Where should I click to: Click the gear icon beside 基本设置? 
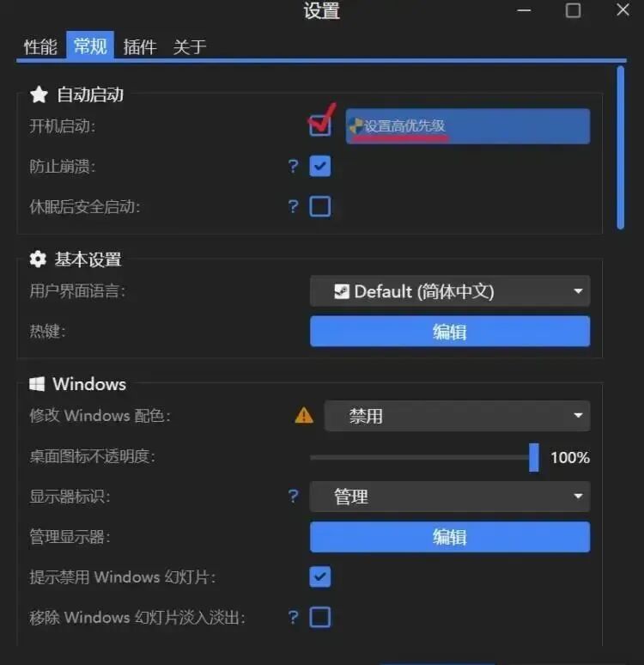[x=38, y=259]
